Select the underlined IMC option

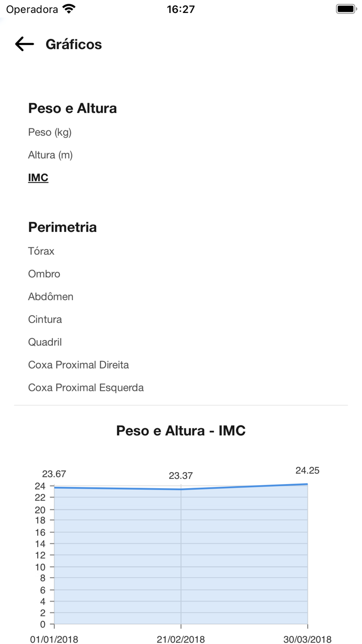[38, 178]
